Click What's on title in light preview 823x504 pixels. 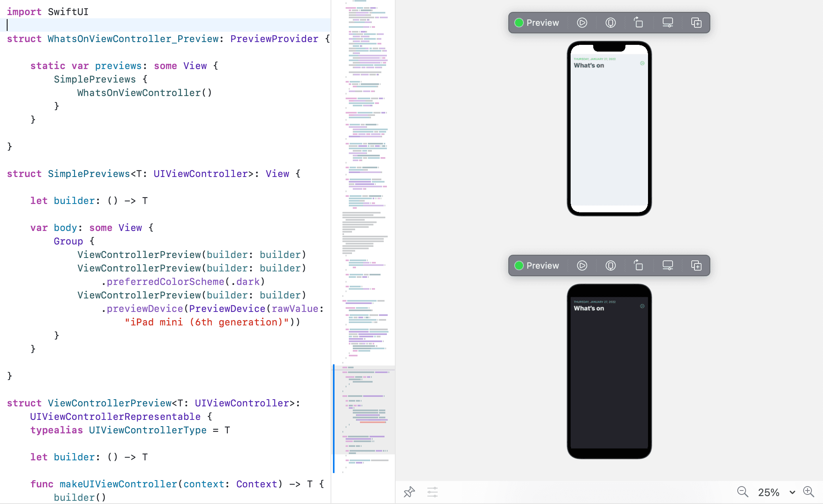(589, 65)
